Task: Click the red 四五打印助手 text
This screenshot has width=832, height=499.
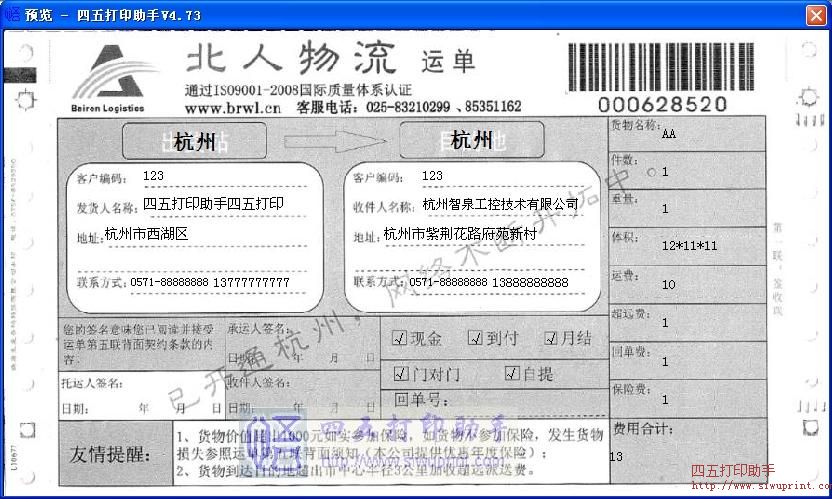Action: (733, 470)
